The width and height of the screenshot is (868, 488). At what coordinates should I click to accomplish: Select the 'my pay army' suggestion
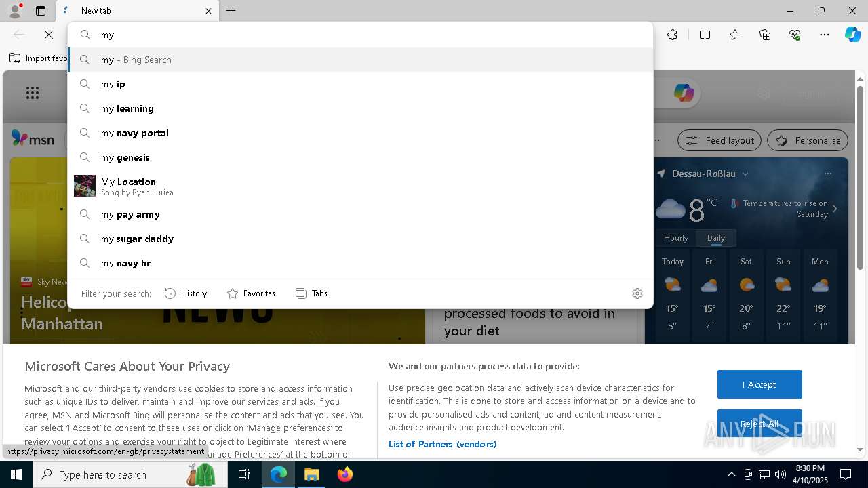360,214
